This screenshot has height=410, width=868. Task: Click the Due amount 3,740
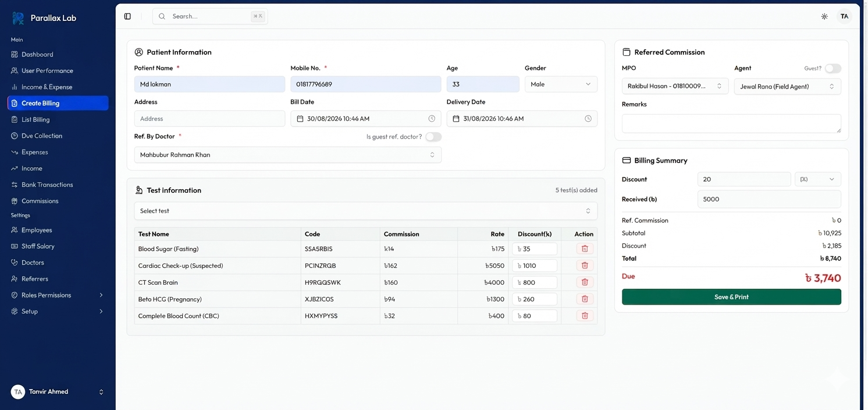pyautogui.click(x=823, y=278)
